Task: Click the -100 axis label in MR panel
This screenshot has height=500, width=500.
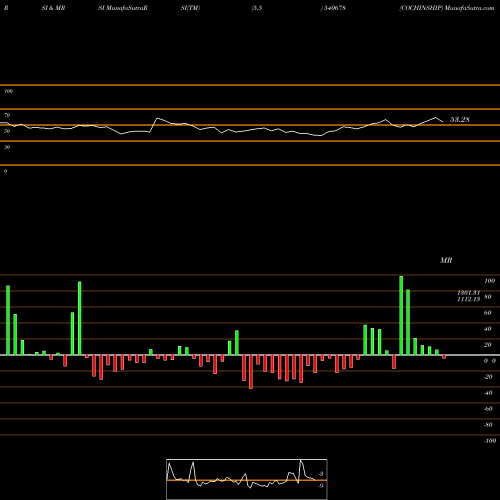Action: pyautogui.click(x=490, y=441)
